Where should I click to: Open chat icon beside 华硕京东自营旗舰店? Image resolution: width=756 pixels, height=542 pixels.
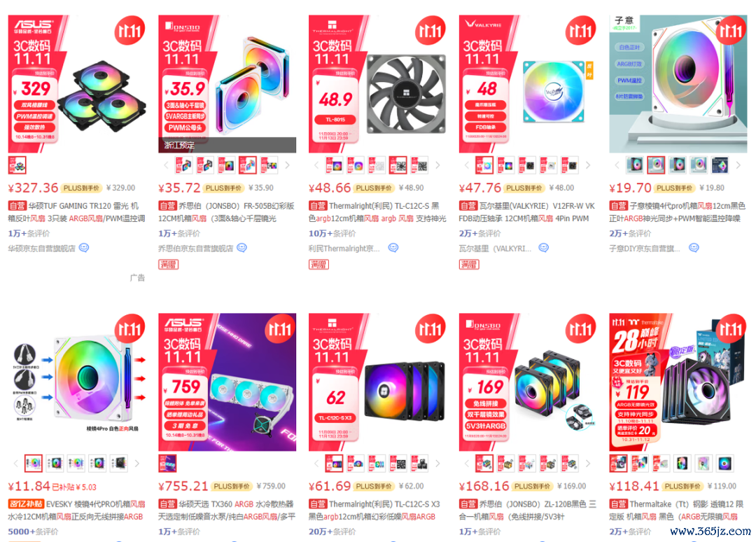pyautogui.click(x=84, y=248)
